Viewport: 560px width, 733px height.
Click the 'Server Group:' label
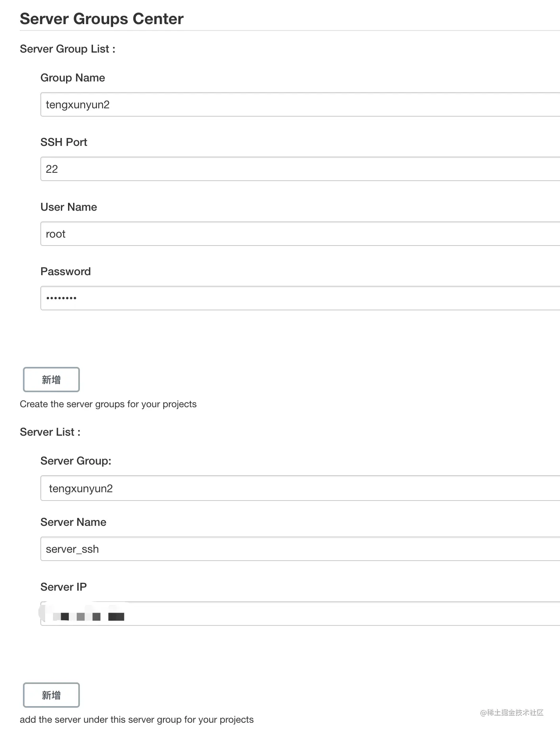tap(76, 461)
